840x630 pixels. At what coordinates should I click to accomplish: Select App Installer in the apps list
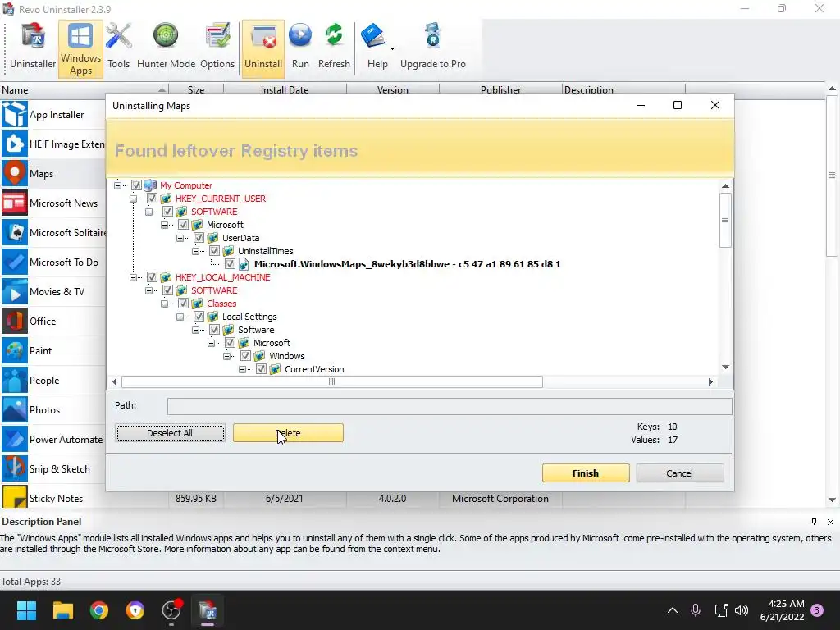coord(53,114)
